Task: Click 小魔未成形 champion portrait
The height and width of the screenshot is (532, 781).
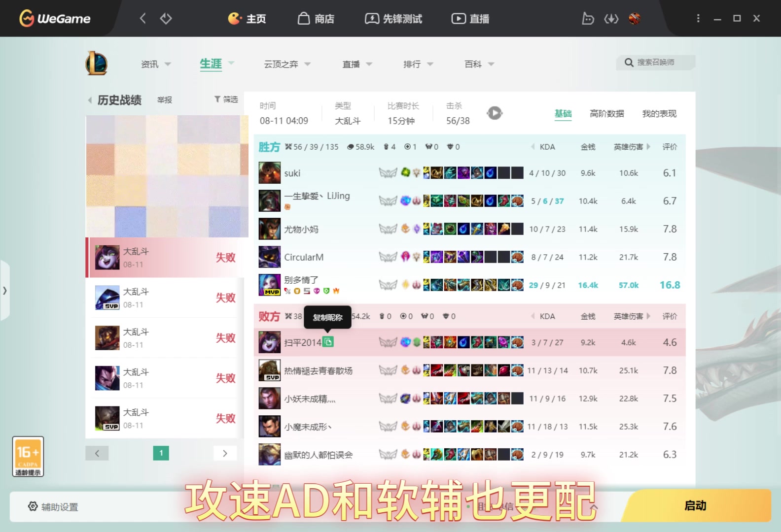Action: click(270, 427)
